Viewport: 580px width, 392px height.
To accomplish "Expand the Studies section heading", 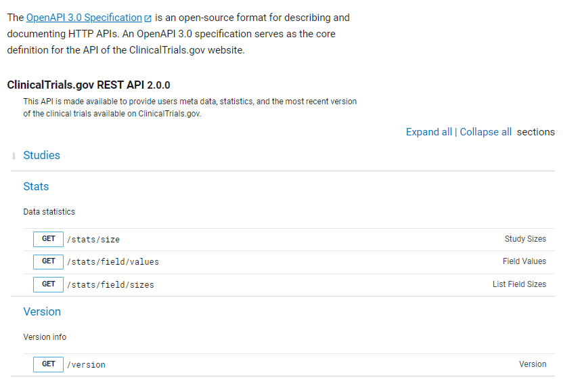I will point(42,156).
